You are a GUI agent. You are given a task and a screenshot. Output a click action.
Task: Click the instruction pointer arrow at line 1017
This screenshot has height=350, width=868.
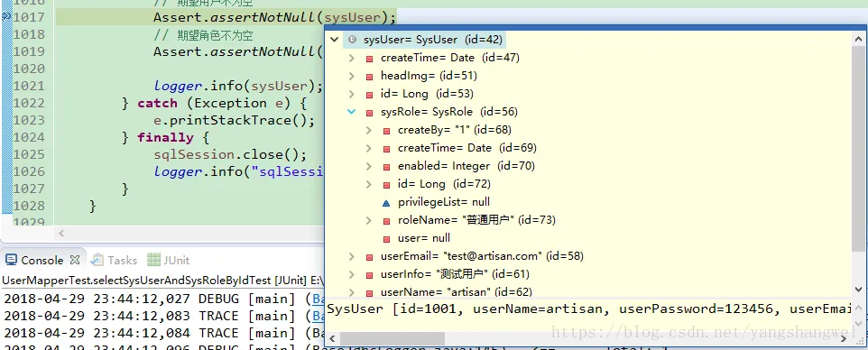6,16
